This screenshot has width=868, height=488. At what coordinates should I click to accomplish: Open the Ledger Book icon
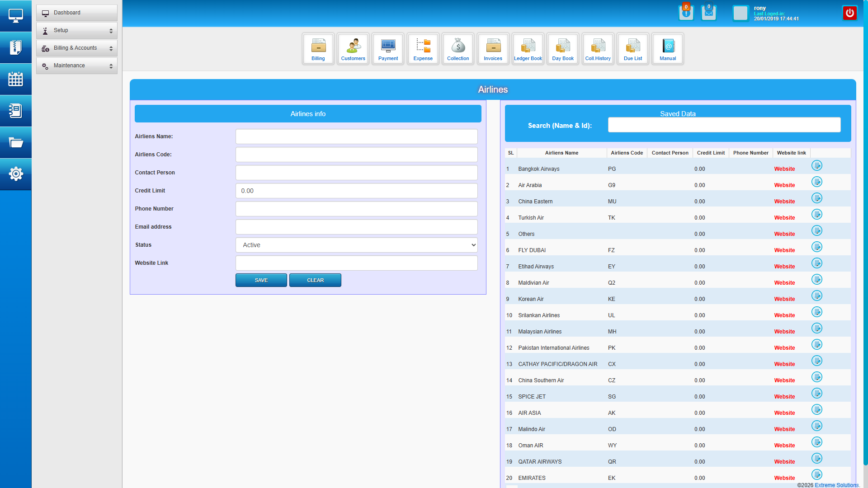tap(528, 48)
